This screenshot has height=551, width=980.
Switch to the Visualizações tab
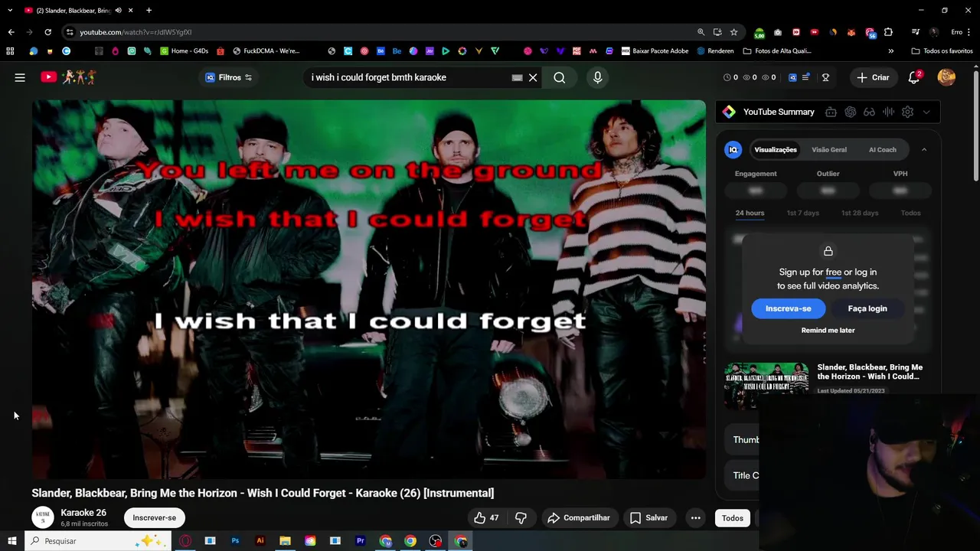click(776, 150)
